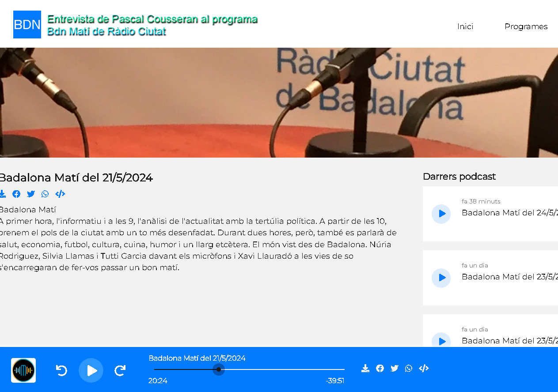Download audio from the player bar
The height and width of the screenshot is (392, 558).
365,369
